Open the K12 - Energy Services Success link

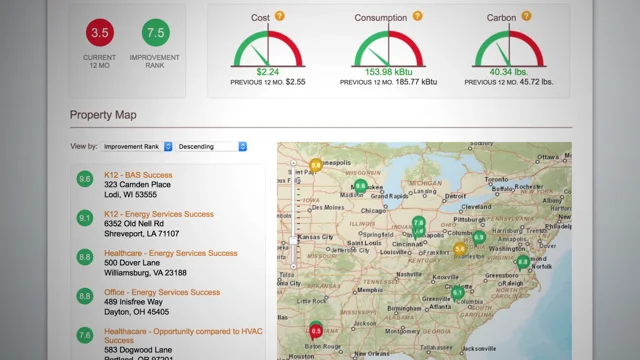tap(159, 214)
